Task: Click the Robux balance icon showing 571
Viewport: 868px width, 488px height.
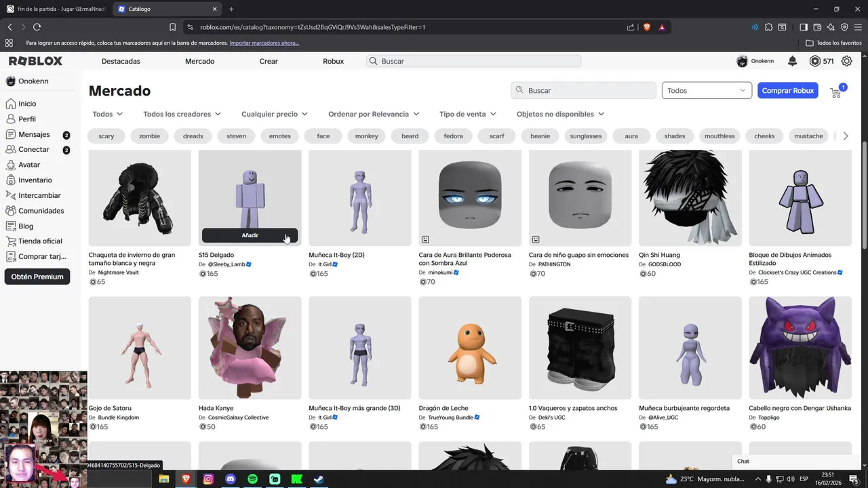Action: click(x=815, y=61)
